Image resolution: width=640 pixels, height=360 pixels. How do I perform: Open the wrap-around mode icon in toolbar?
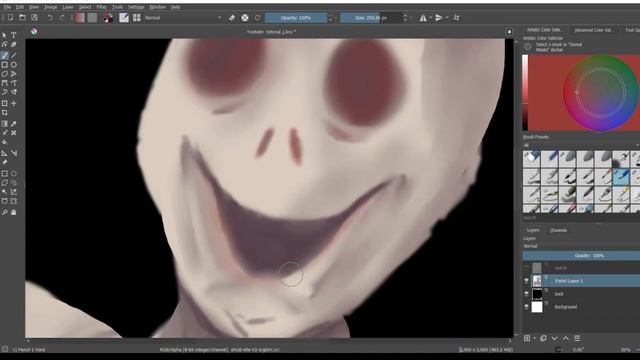pos(456,18)
